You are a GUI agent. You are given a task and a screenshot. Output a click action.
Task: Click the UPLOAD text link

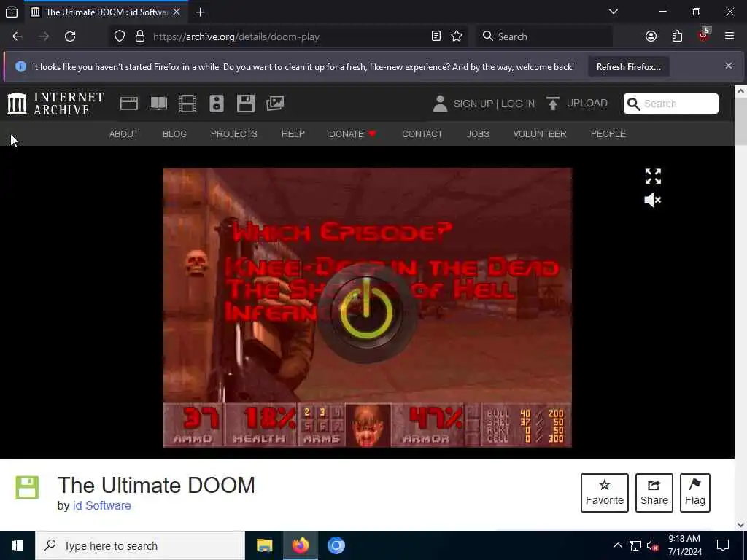click(x=587, y=104)
